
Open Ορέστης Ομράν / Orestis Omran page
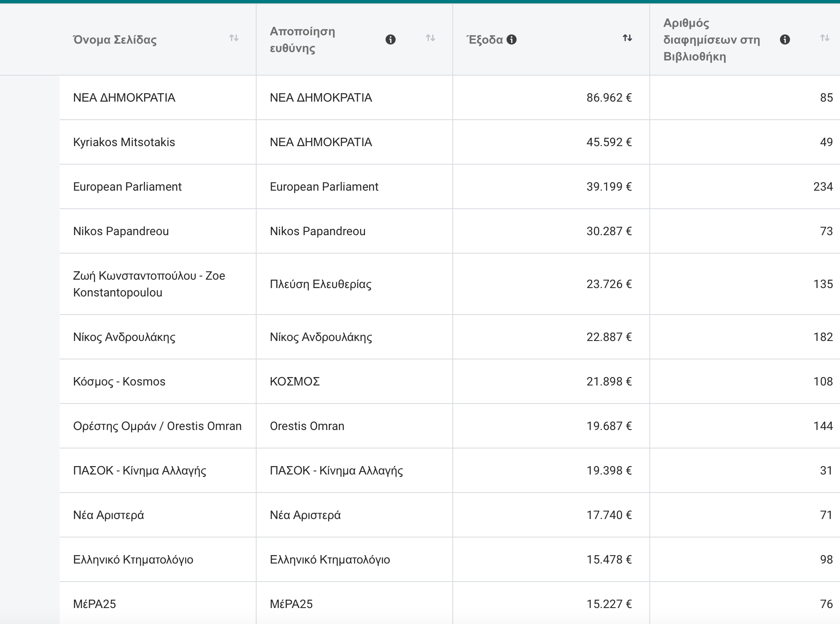(157, 426)
